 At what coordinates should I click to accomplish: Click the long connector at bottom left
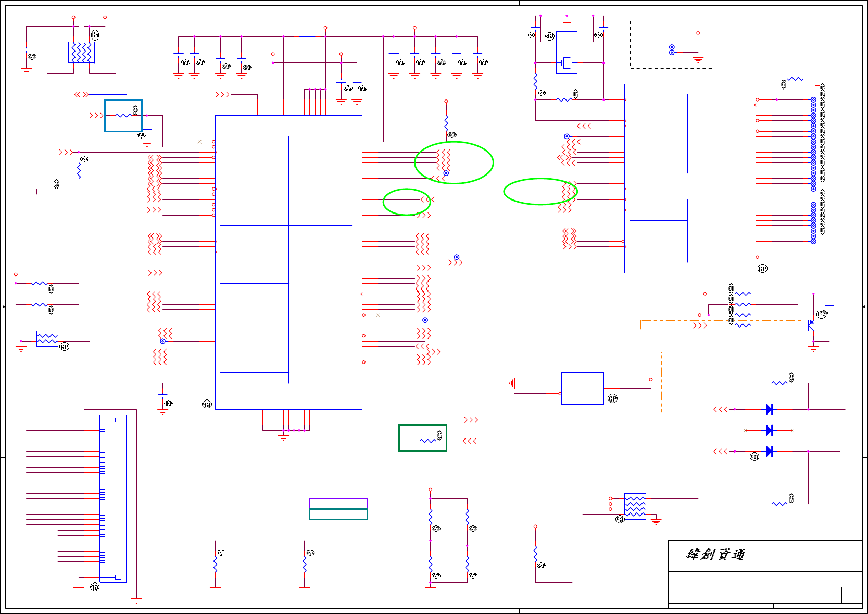pos(112,498)
